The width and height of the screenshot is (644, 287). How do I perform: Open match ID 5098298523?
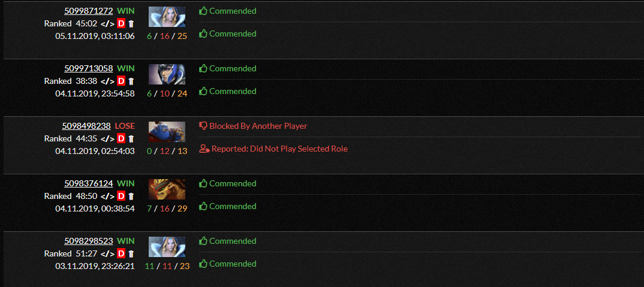(x=88, y=241)
